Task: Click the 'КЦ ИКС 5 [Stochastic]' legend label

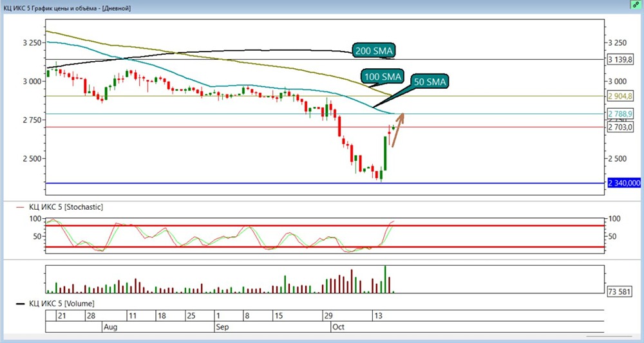Action: tap(66, 207)
